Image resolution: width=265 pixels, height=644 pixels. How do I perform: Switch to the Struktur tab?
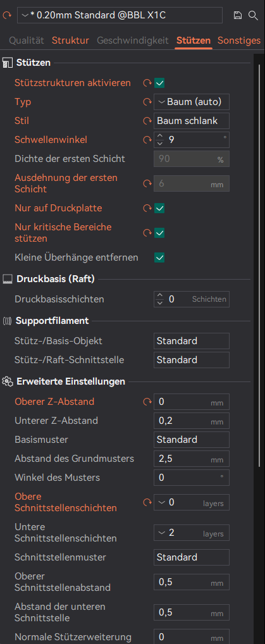pyautogui.click(x=70, y=40)
